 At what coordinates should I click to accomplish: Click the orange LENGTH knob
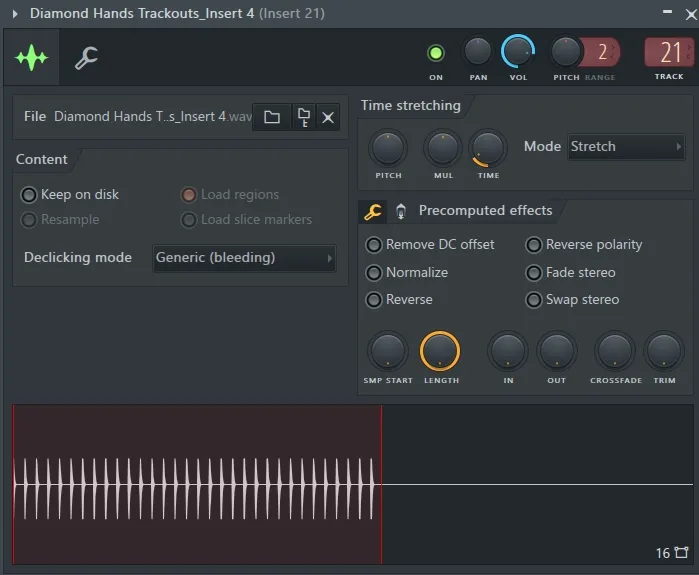[440, 351]
